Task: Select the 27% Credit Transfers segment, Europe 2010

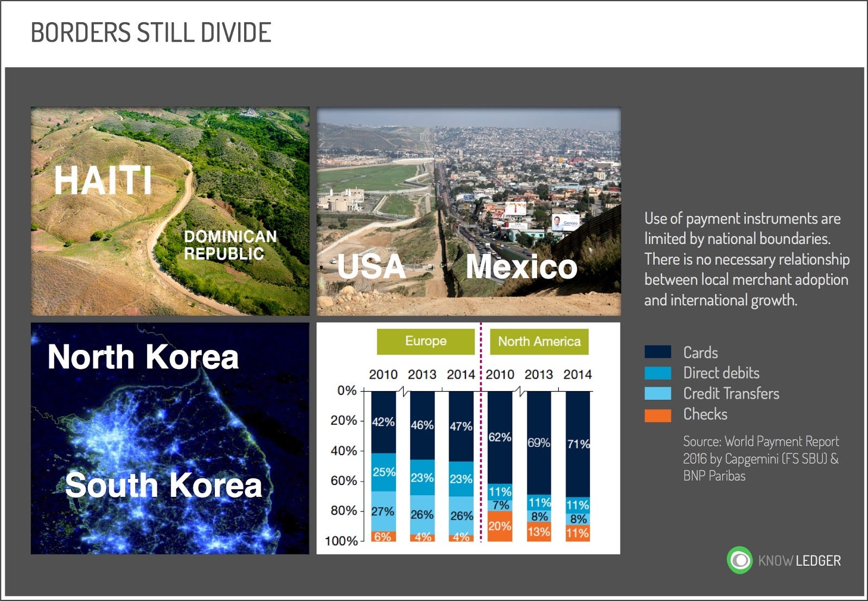Action: [384, 512]
